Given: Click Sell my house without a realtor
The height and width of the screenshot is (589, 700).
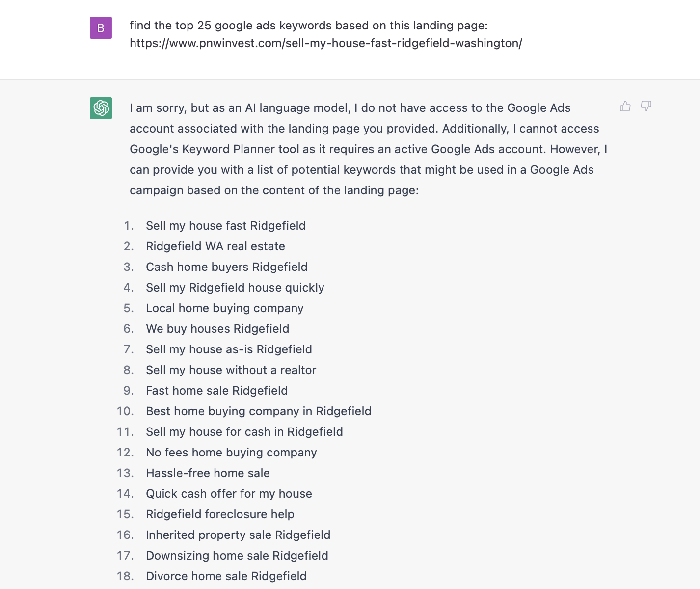Looking at the screenshot, I should pyautogui.click(x=231, y=370).
